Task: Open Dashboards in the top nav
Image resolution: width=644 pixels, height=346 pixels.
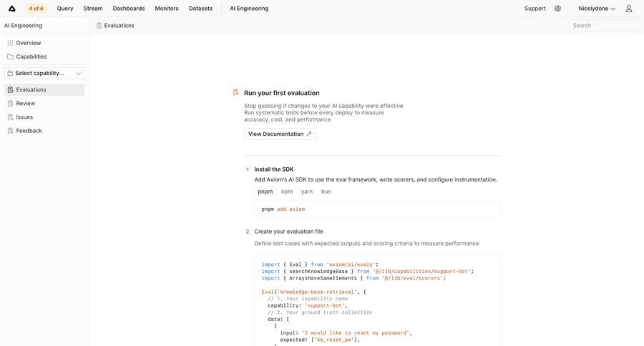Action: [129, 8]
